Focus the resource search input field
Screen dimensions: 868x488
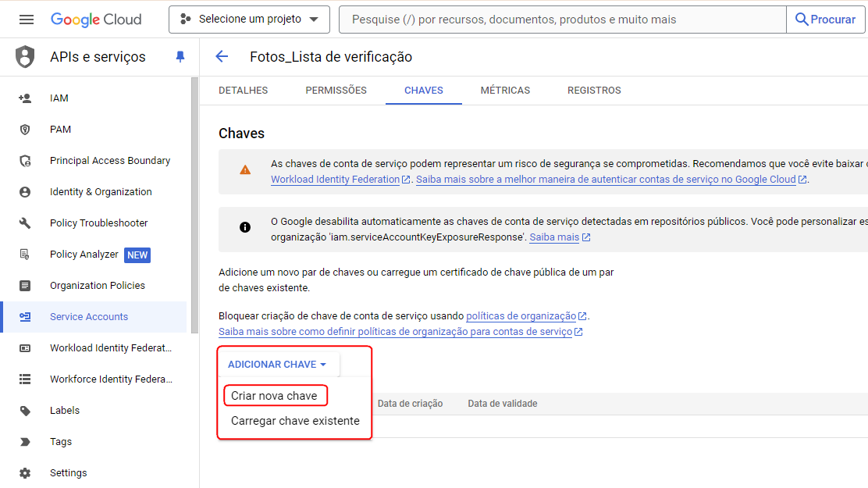click(563, 20)
